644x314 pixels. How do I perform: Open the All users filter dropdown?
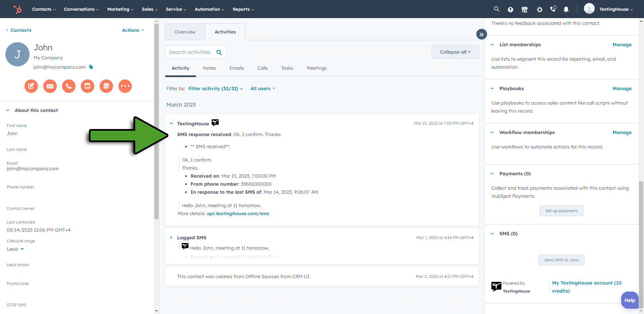[x=263, y=88]
